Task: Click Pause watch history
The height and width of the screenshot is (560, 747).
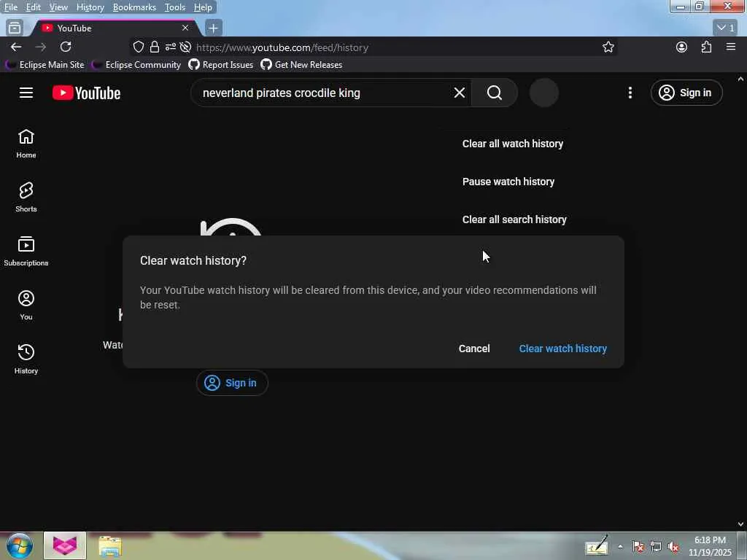Action: (508, 182)
